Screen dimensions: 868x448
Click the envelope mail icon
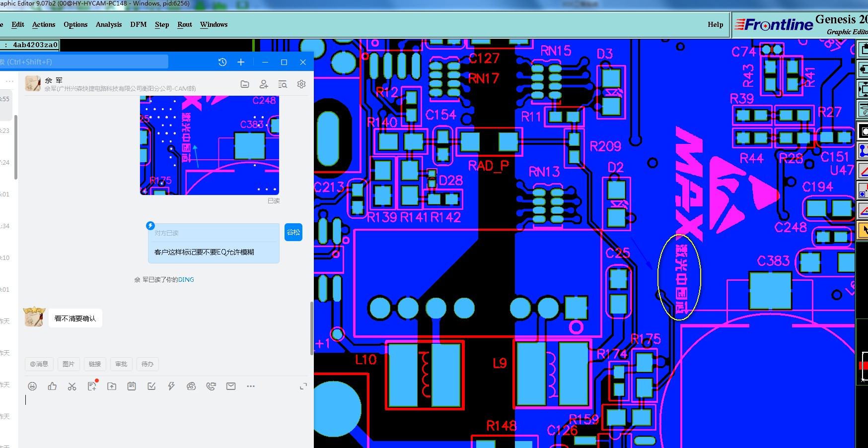pyautogui.click(x=231, y=386)
